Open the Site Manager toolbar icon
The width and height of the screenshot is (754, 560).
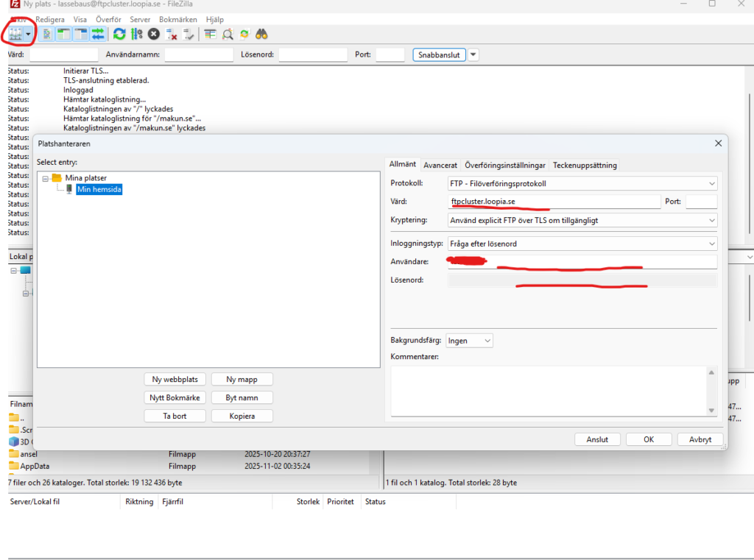pos(15,34)
